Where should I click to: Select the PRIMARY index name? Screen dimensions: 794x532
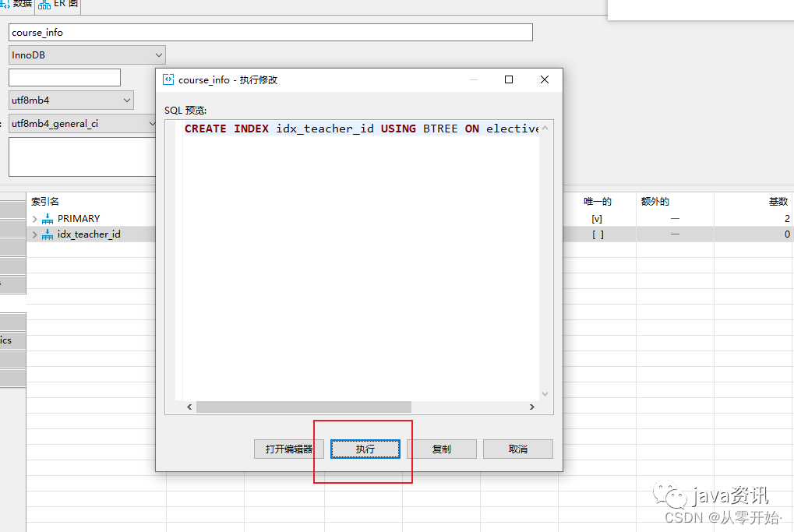[x=79, y=219]
